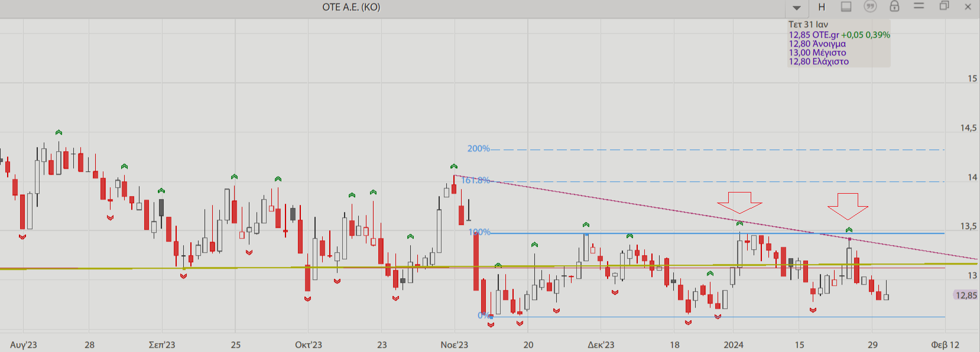This screenshot has height=352, width=980.
Task: Select the 13,00 Μέγιστο high value
Action: tap(817, 53)
